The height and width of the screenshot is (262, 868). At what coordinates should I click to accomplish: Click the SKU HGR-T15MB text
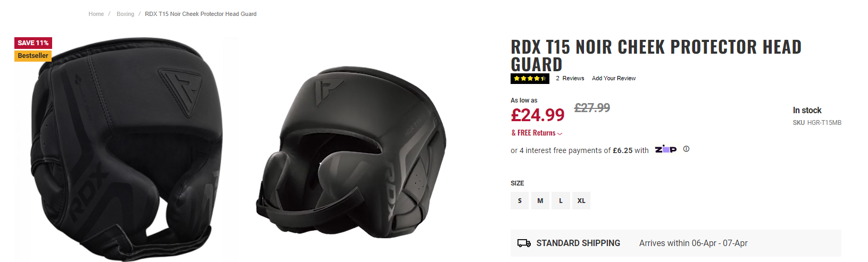(817, 123)
